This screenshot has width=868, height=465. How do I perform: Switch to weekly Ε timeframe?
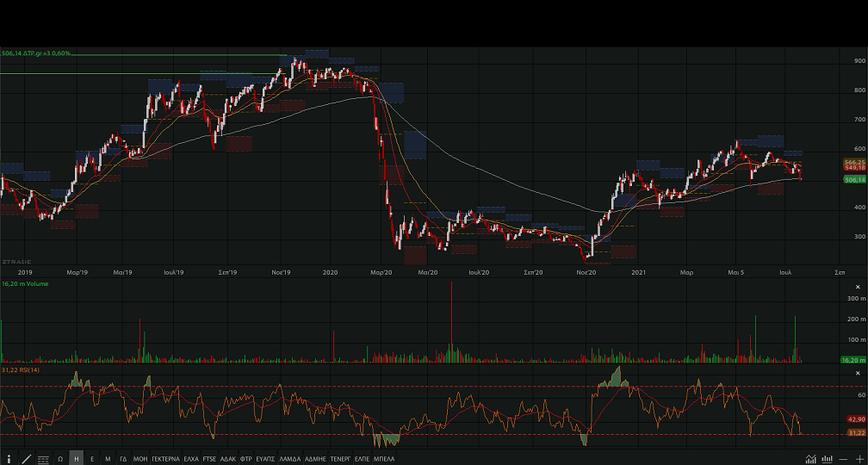pos(92,459)
